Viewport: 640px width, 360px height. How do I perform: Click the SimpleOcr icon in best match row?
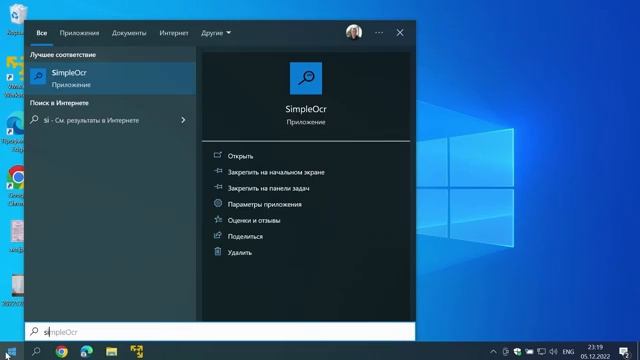tap(38, 76)
